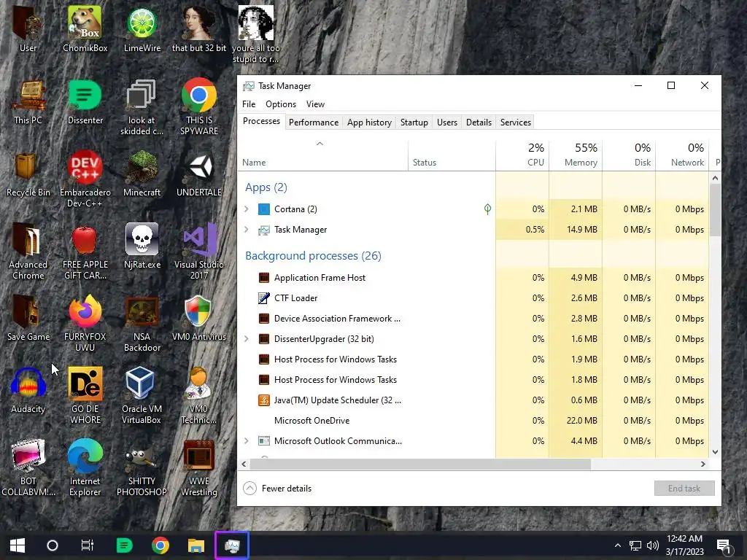Open the volume control in system tray

[x=653, y=545]
